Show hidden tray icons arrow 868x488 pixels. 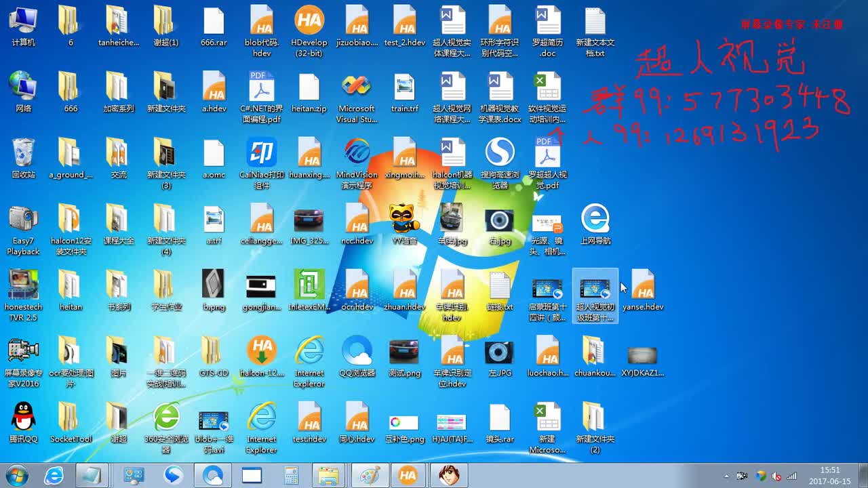click(726, 476)
